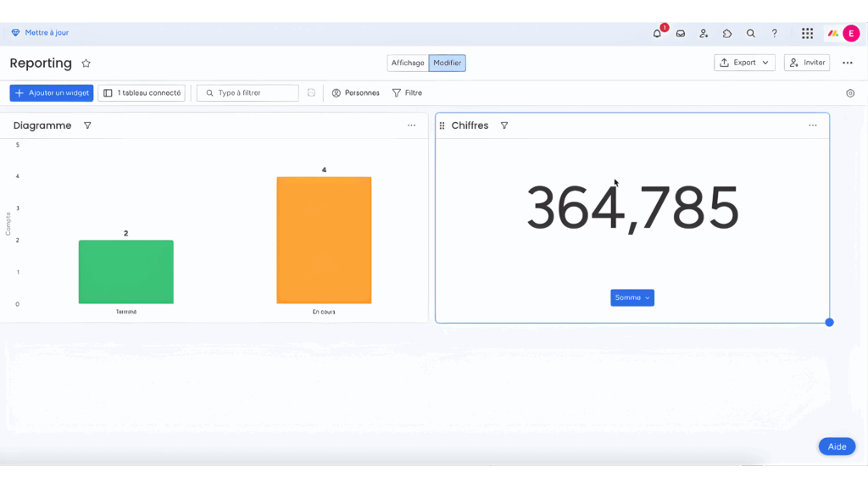Open the 1 tableau connecté selector
868x488 pixels.
[x=142, y=93]
